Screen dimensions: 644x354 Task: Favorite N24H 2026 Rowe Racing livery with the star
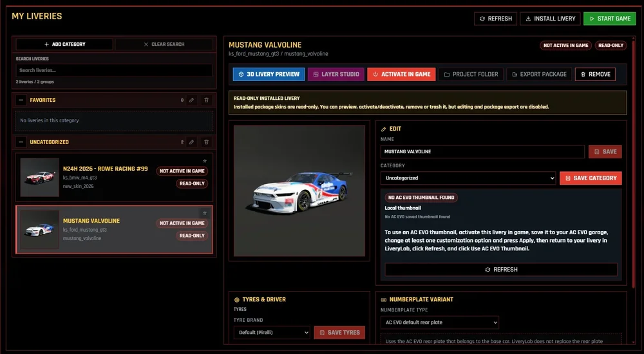pyautogui.click(x=205, y=161)
